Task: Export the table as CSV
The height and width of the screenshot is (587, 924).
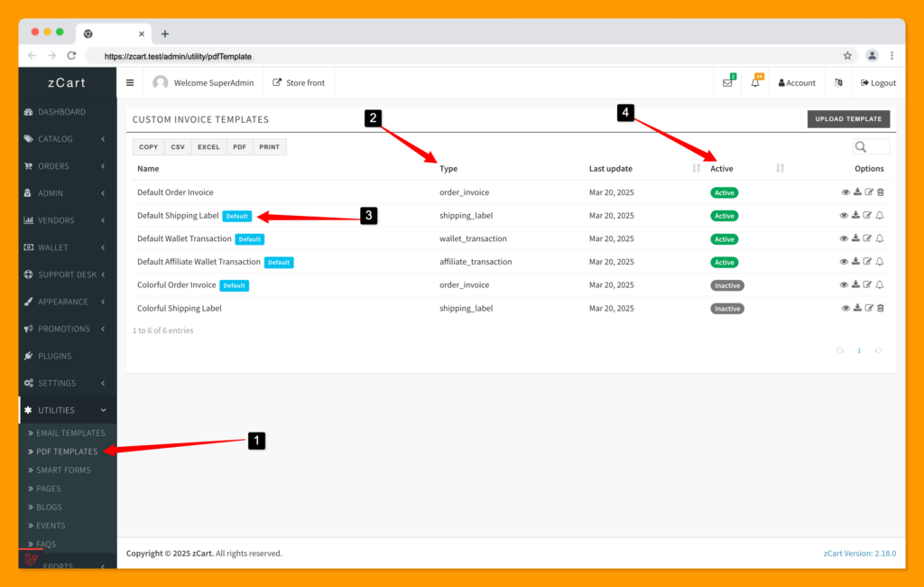Action: 178,147
